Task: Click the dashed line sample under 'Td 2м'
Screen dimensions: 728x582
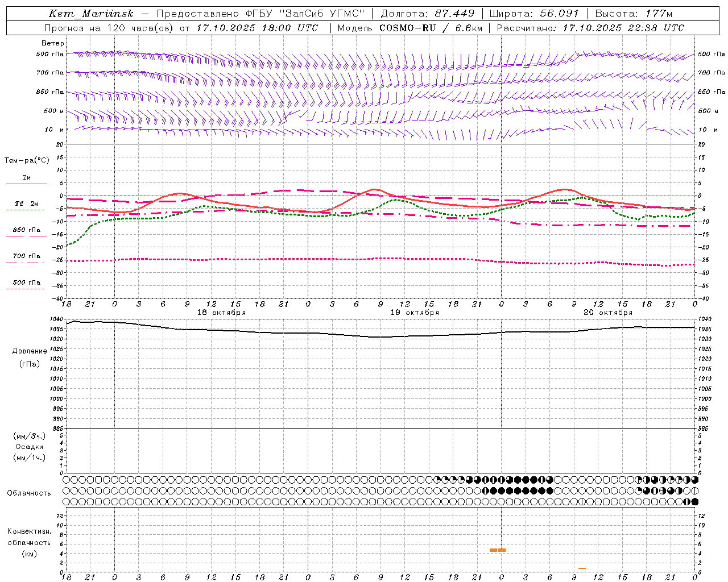Action: coord(26,210)
